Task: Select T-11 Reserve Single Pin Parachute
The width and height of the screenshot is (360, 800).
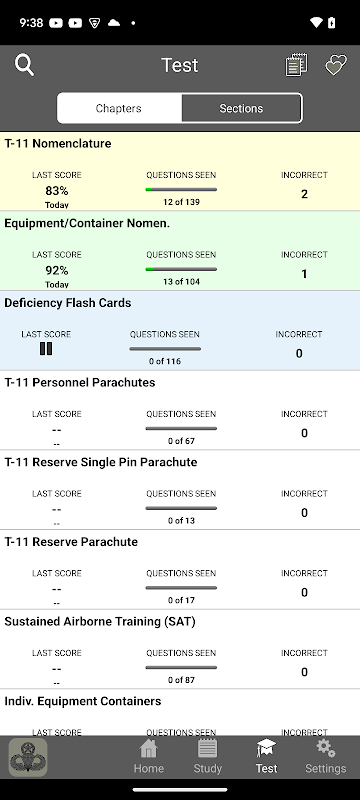Action: [180, 490]
